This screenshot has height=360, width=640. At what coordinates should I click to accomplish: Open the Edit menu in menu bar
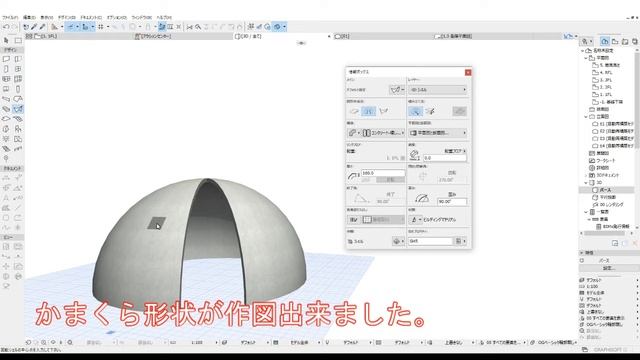click(29, 18)
